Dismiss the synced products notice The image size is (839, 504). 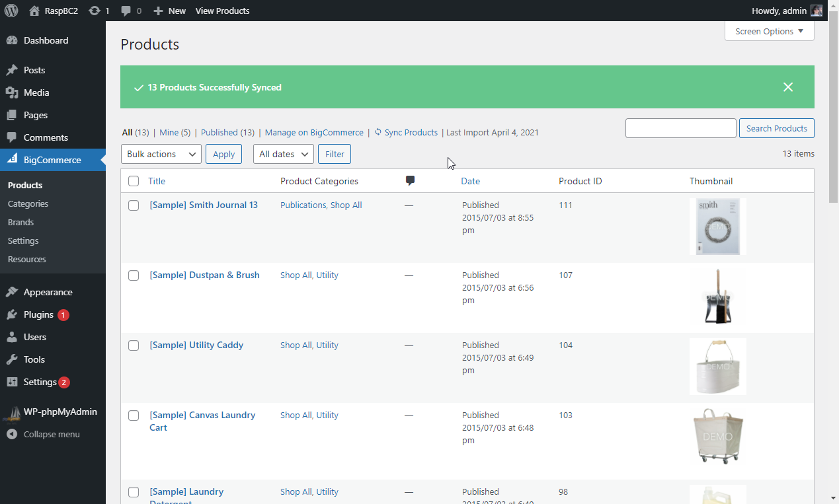point(787,87)
